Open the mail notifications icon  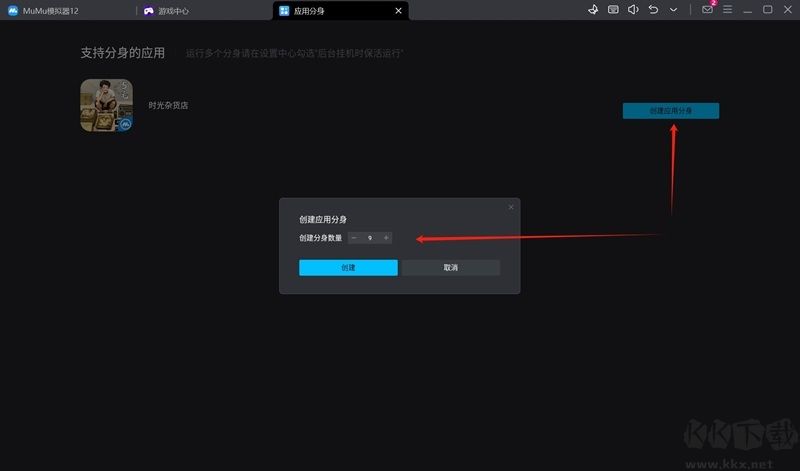pyautogui.click(x=707, y=10)
